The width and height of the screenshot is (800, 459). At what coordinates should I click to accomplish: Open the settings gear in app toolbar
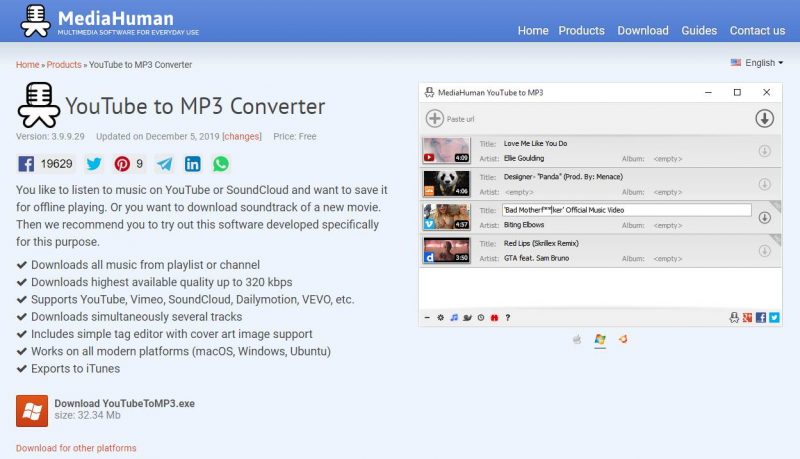pos(440,317)
